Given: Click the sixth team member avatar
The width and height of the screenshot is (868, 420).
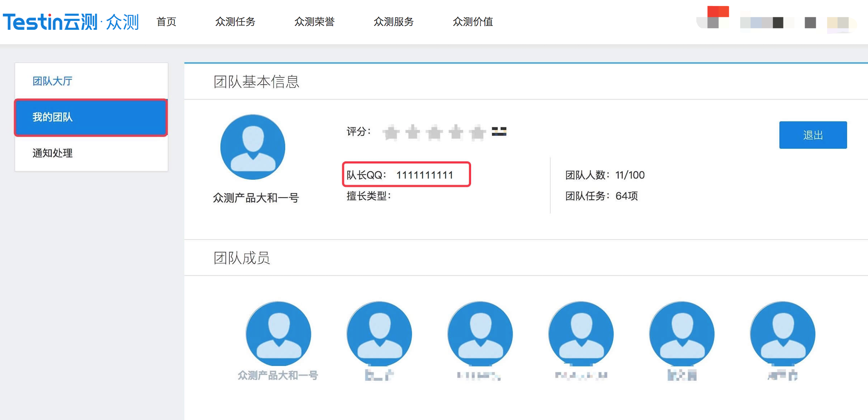Looking at the screenshot, I should click(x=783, y=334).
